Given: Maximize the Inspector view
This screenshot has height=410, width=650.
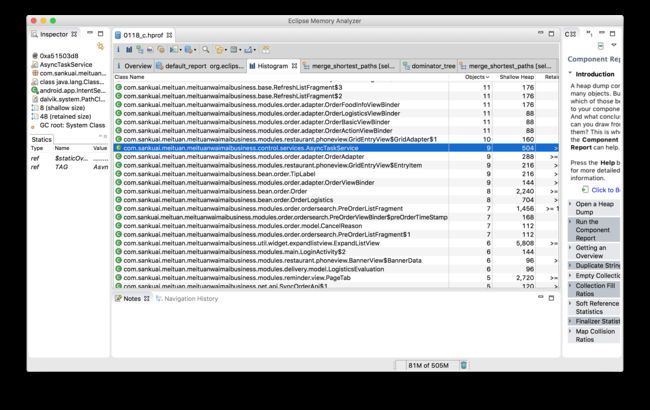Looking at the screenshot, I should coord(100,33).
